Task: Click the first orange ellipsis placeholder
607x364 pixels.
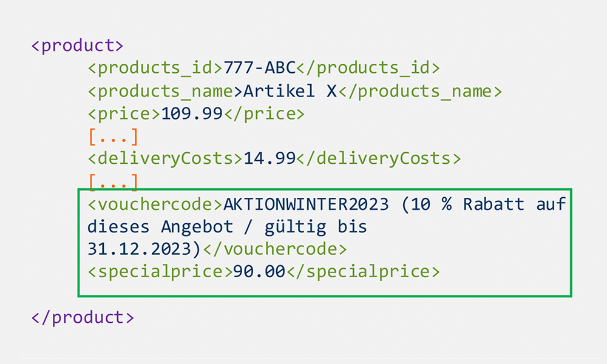Action: 114,137
